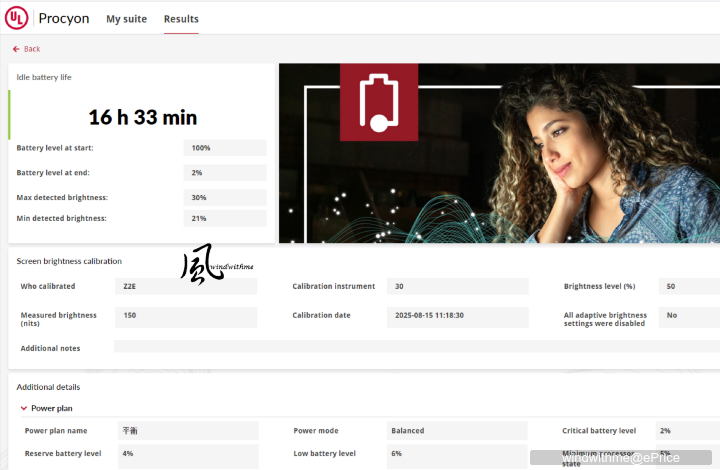The image size is (720, 470).
Task: Click the UL logo icon
Action: point(17,18)
